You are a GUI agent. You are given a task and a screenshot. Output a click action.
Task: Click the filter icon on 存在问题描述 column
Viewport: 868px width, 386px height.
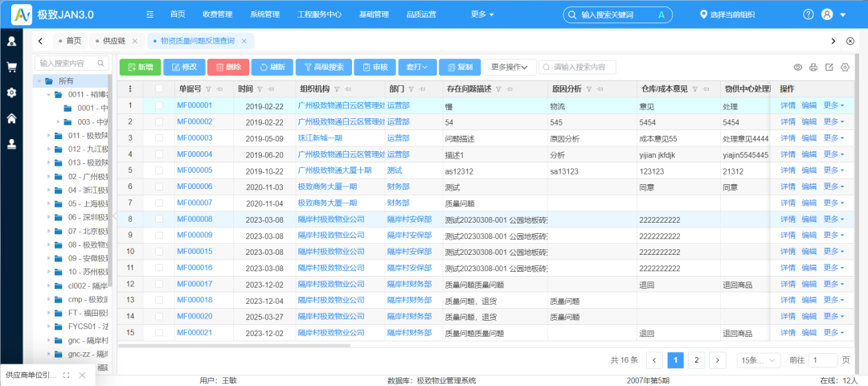pyautogui.click(x=498, y=89)
